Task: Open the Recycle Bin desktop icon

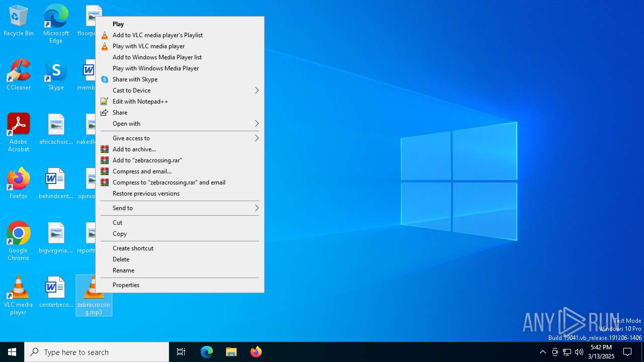Action: [x=19, y=21]
